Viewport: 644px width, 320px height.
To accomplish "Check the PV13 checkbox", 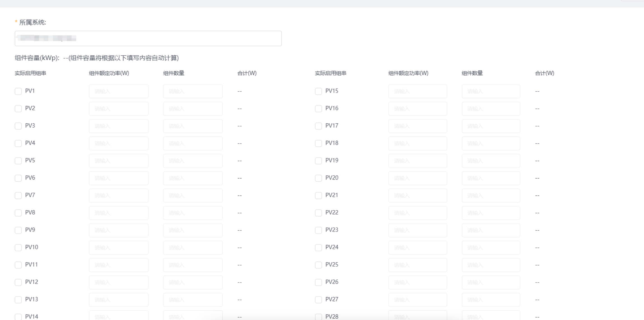I will [18, 300].
